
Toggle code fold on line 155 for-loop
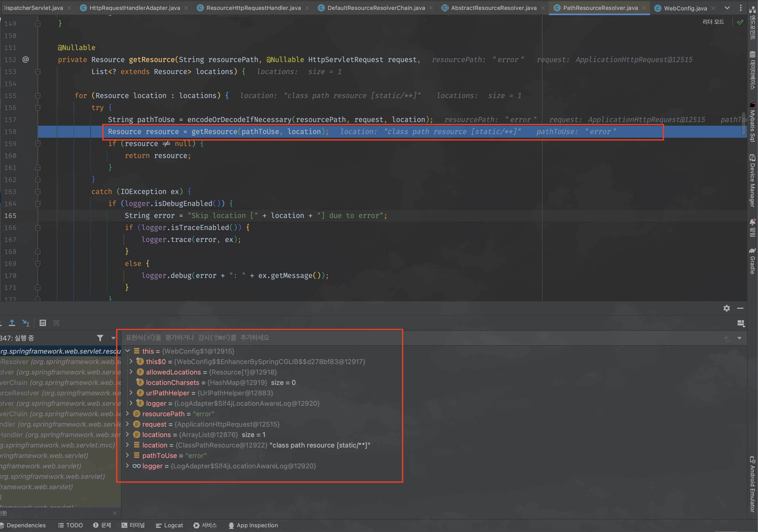pos(38,96)
